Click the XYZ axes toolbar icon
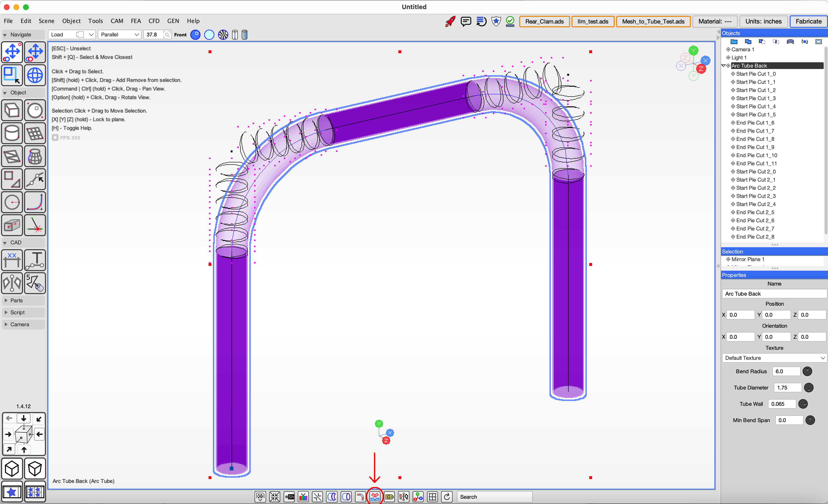Viewport: 828px width, 504px height. [418, 497]
